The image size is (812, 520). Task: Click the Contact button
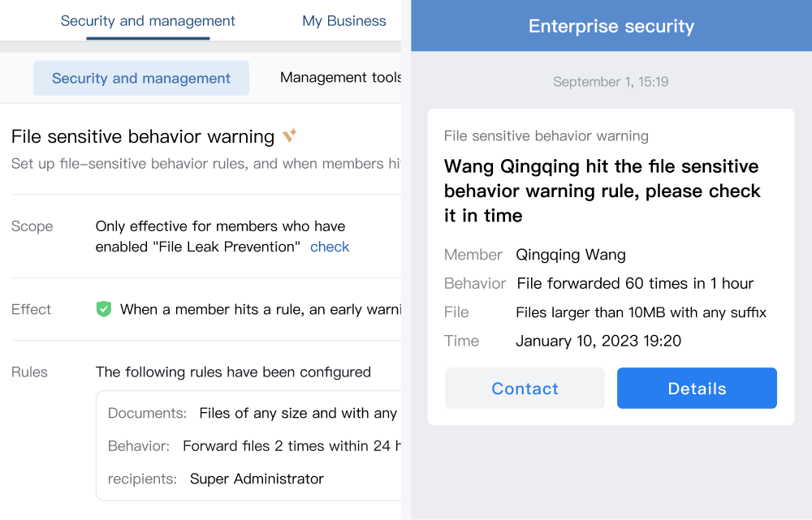click(x=525, y=388)
